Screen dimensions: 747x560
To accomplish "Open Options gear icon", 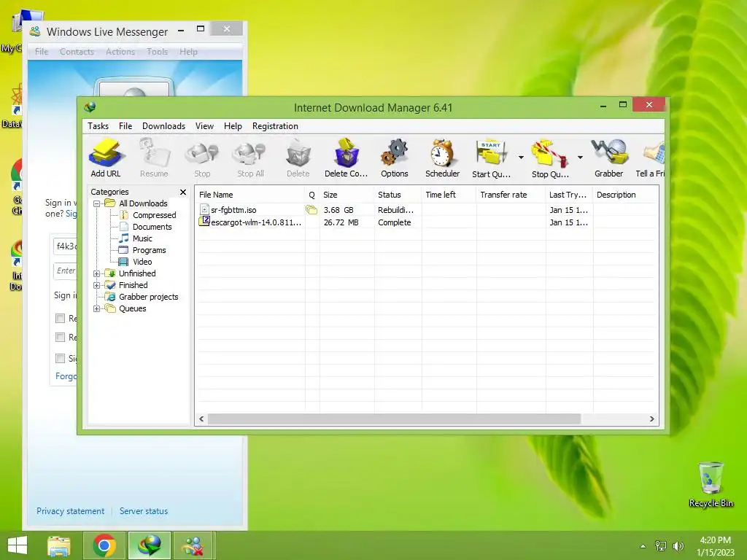I will click(395, 157).
